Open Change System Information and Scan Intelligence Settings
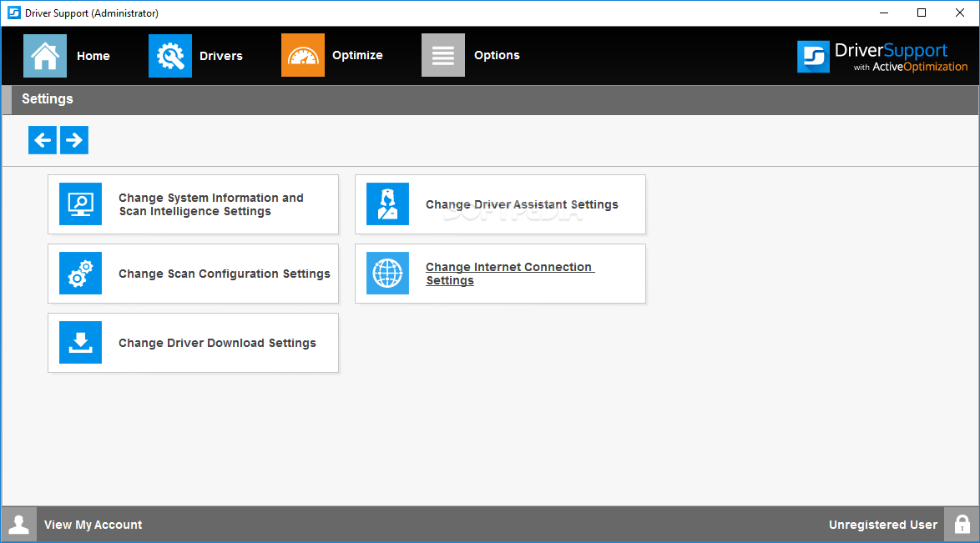The width and height of the screenshot is (980, 543). click(193, 204)
